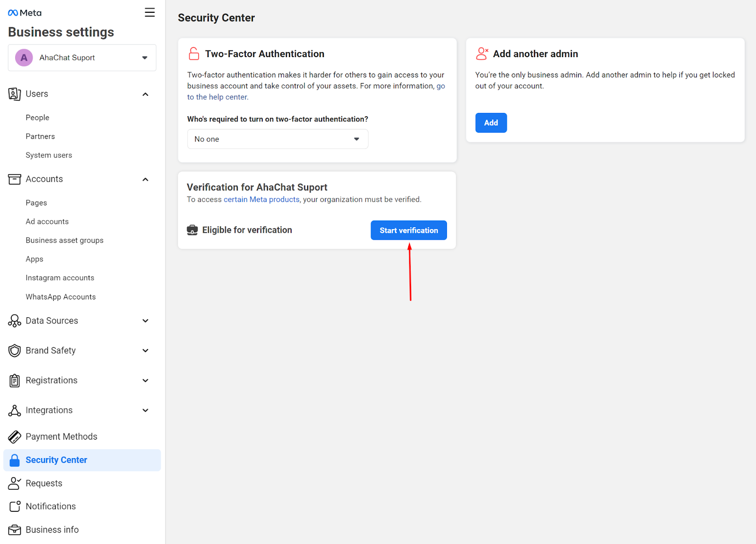Click the Add button for another admin
The height and width of the screenshot is (544, 756).
(491, 123)
